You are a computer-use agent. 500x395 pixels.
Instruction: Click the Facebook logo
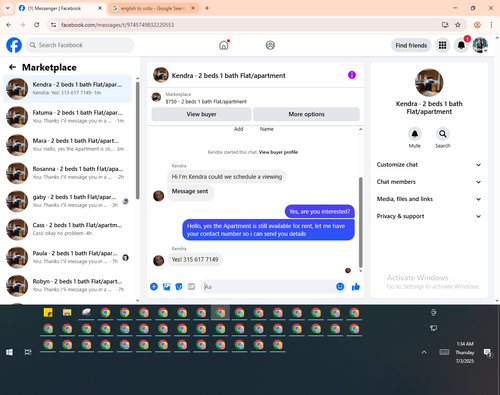pyautogui.click(x=14, y=45)
